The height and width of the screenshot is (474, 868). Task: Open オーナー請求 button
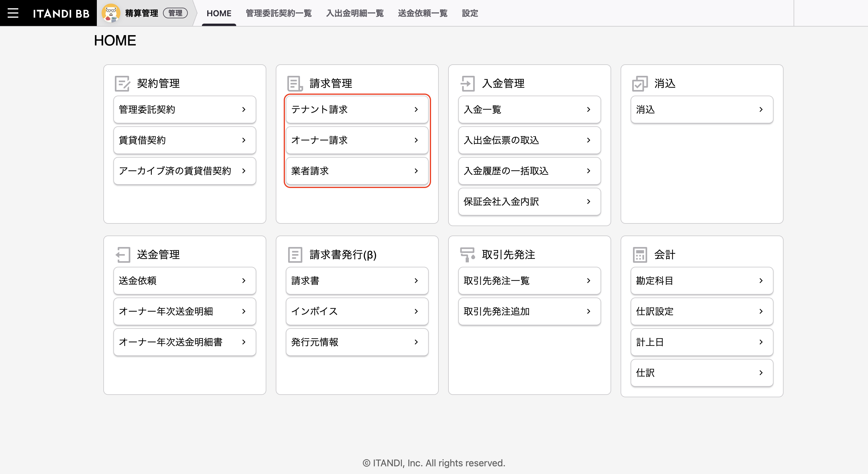pos(357,140)
